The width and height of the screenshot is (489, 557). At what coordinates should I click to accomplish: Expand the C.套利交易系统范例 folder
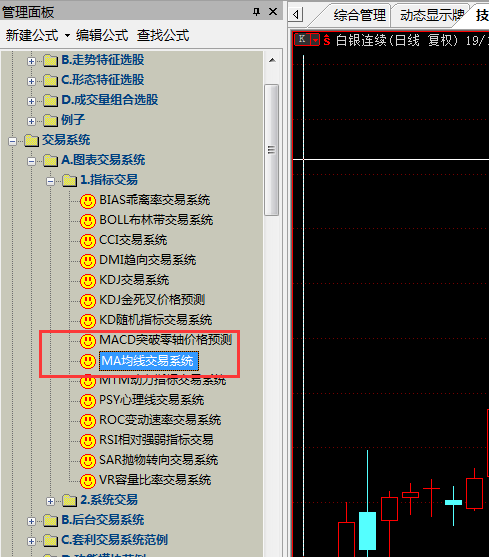[31, 541]
